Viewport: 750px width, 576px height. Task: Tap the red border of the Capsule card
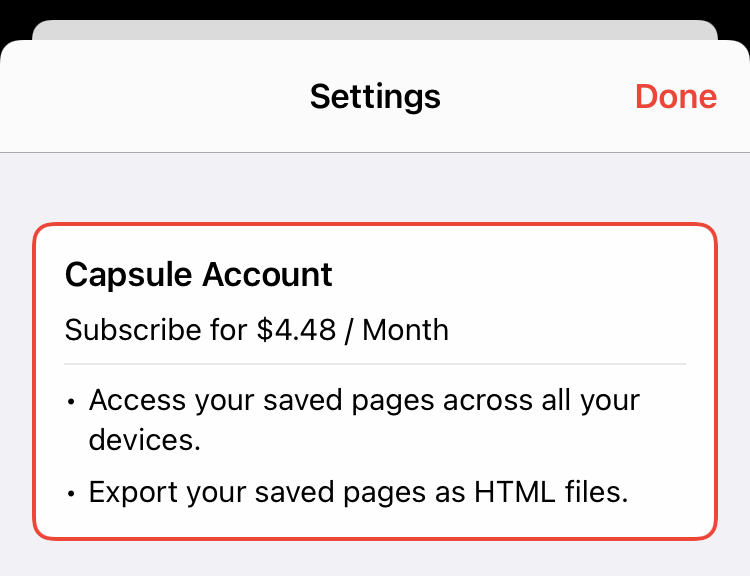(x=375, y=224)
